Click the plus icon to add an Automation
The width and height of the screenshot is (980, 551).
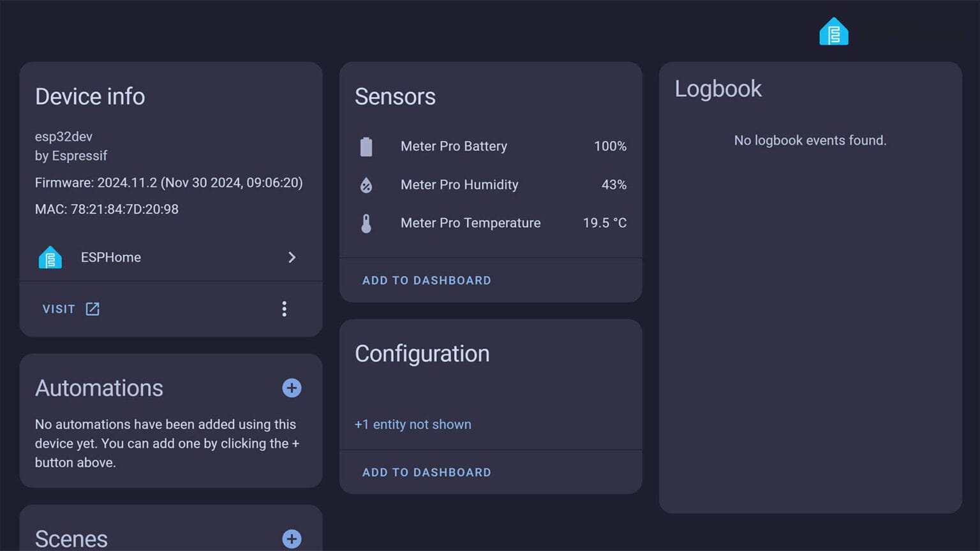292,388
